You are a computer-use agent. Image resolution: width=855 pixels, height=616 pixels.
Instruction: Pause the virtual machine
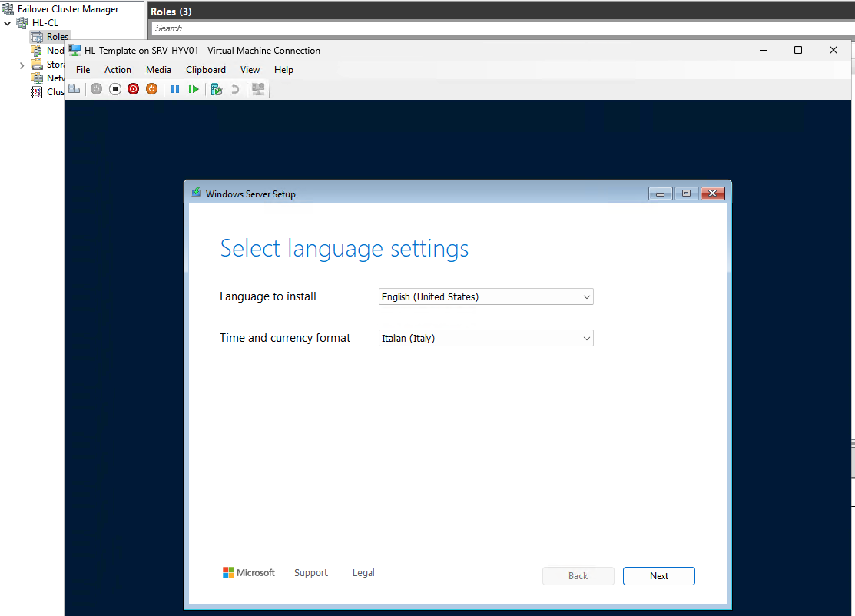tap(175, 89)
